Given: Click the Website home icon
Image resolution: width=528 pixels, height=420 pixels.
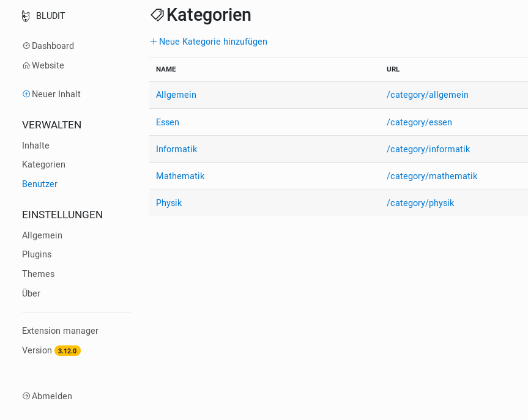Looking at the screenshot, I should 26,65.
